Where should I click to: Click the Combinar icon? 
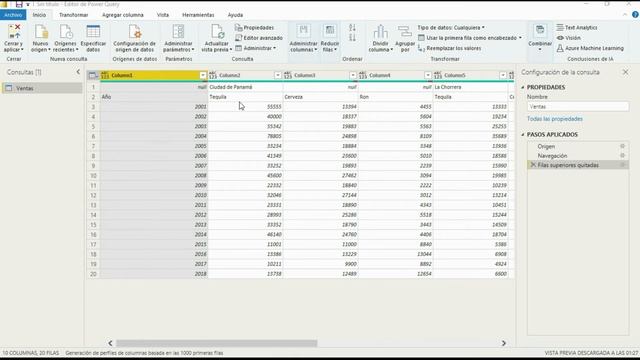coord(540,31)
